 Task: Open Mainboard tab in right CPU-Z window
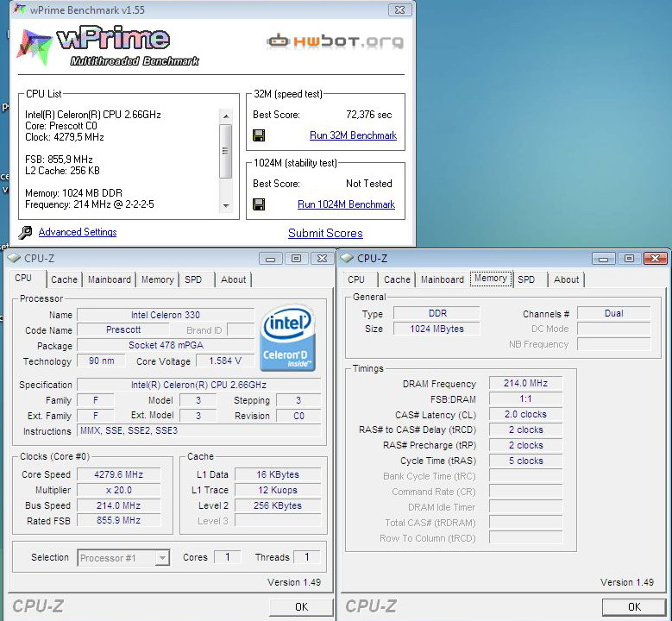click(x=443, y=279)
